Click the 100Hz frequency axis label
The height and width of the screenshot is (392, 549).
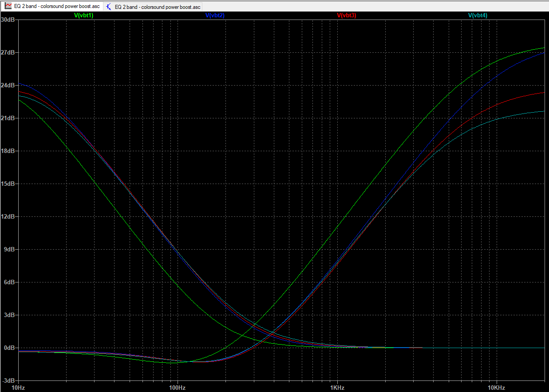pos(177,388)
